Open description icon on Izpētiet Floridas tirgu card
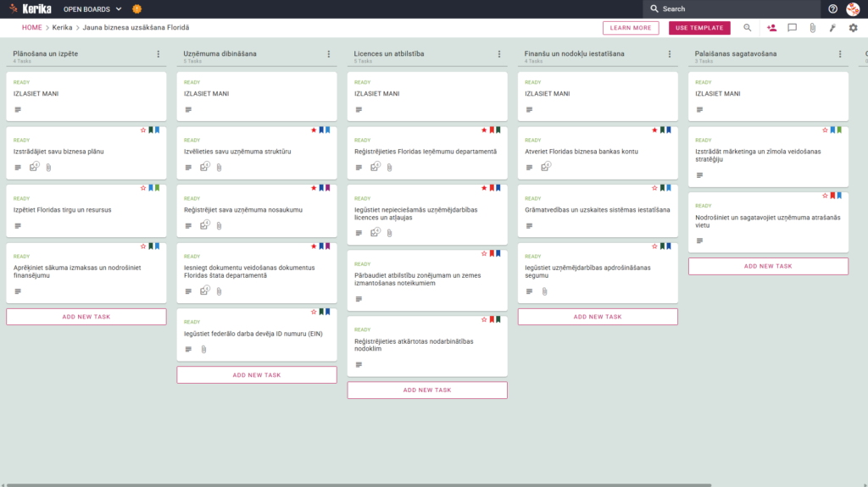Viewport: 868px width, 487px height. coord(18,226)
